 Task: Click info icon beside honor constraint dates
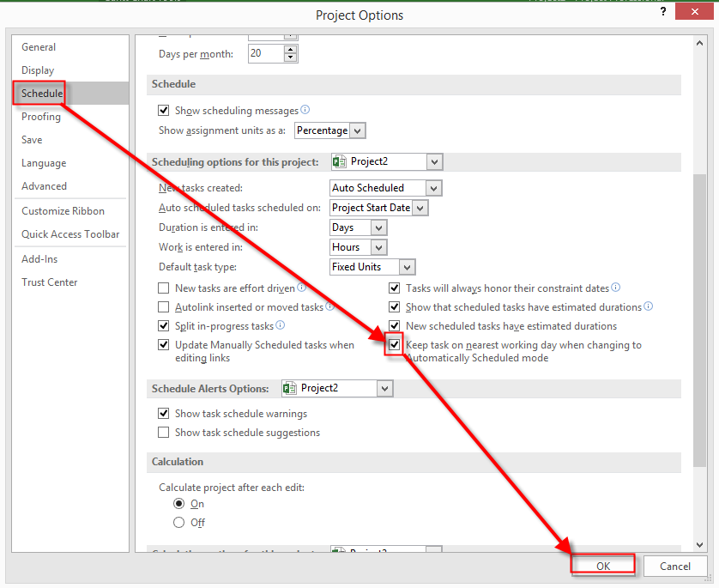(x=616, y=288)
